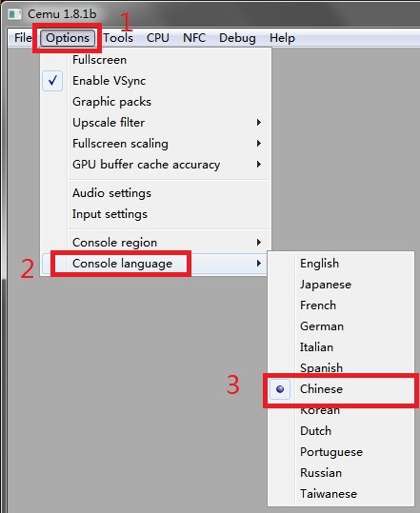This screenshot has height=513, width=420.
Task: Open the File menu
Action: point(23,38)
